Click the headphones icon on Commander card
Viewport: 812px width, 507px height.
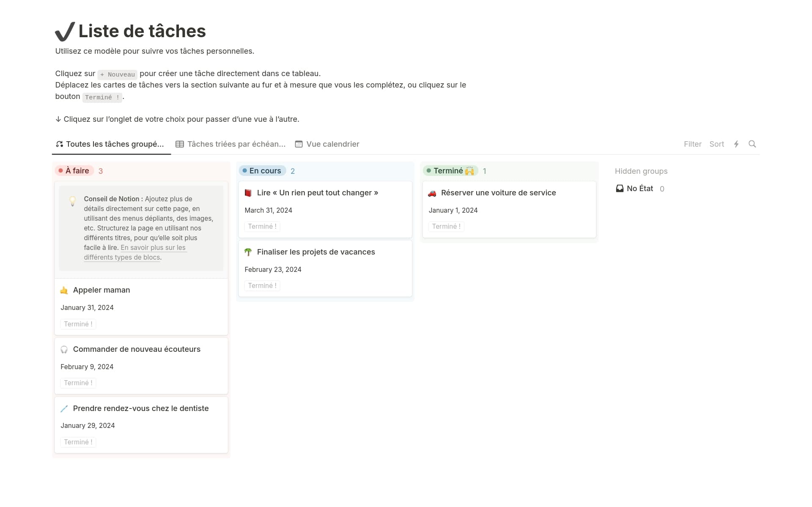coord(64,349)
